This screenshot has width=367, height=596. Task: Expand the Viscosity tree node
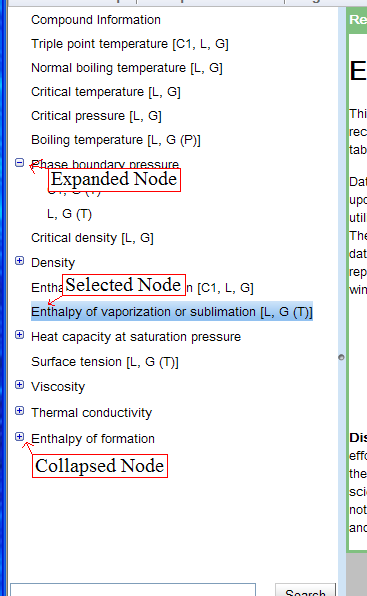pos(19,385)
